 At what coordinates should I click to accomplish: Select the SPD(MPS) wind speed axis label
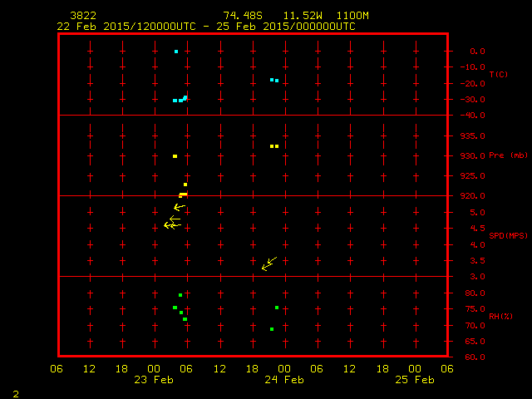(x=508, y=235)
